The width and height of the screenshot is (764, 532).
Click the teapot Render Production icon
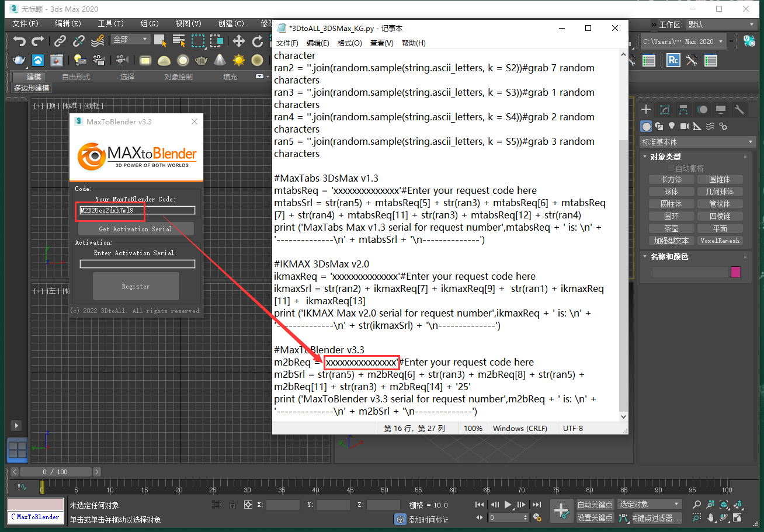19,60
